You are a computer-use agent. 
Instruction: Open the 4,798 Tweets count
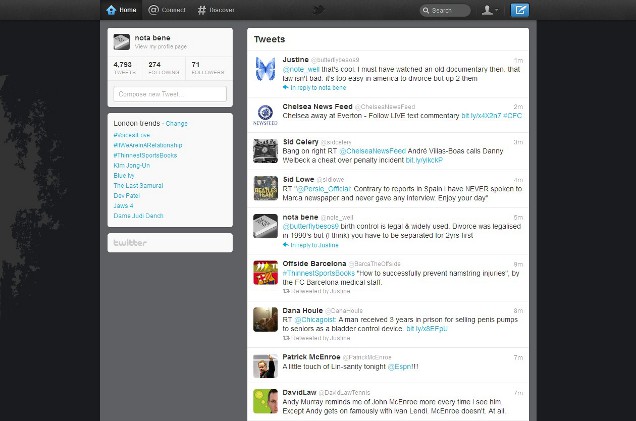[x=125, y=68]
